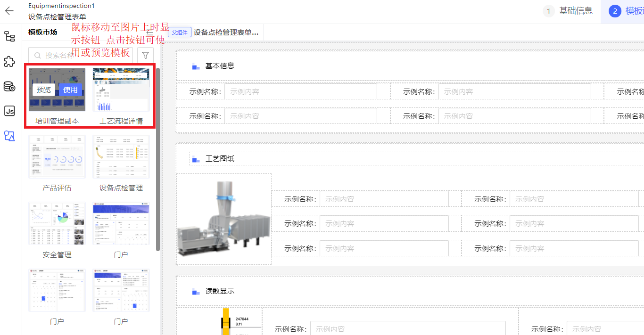The image size is (644, 335).
Task: Select the 工艺流程详情 template thumbnail
Action: click(x=121, y=90)
